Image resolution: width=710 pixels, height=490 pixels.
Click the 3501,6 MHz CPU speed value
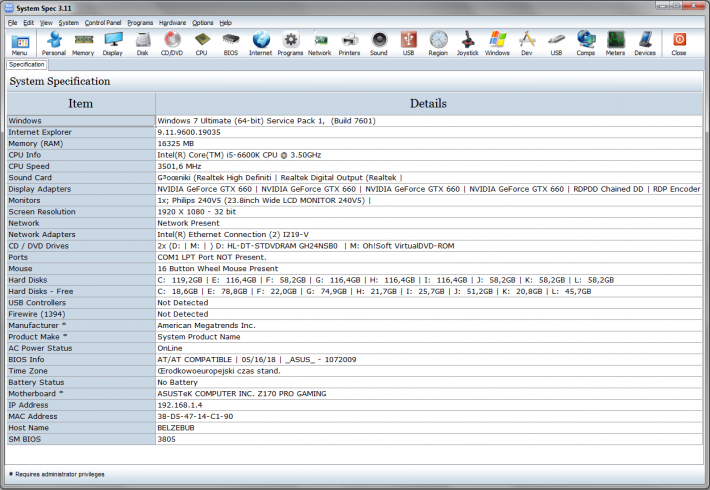428,166
